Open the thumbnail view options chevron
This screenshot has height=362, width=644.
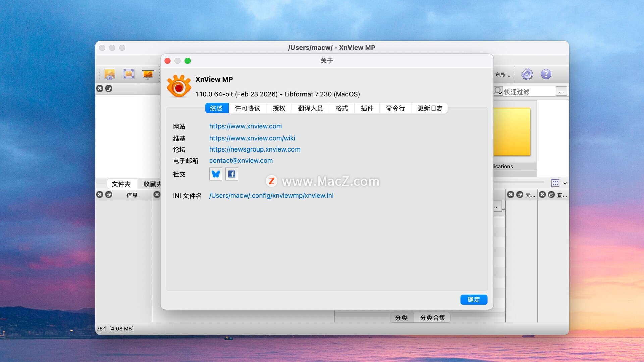pyautogui.click(x=565, y=183)
